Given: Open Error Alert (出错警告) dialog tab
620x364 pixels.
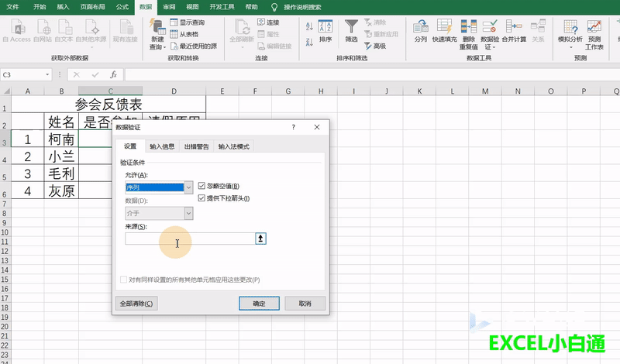Looking at the screenshot, I should [x=197, y=146].
